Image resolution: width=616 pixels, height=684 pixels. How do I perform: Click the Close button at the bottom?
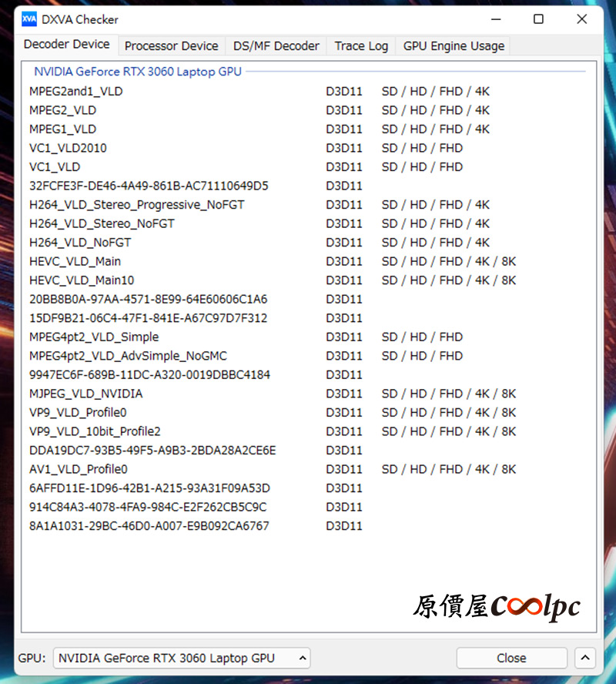(512, 658)
